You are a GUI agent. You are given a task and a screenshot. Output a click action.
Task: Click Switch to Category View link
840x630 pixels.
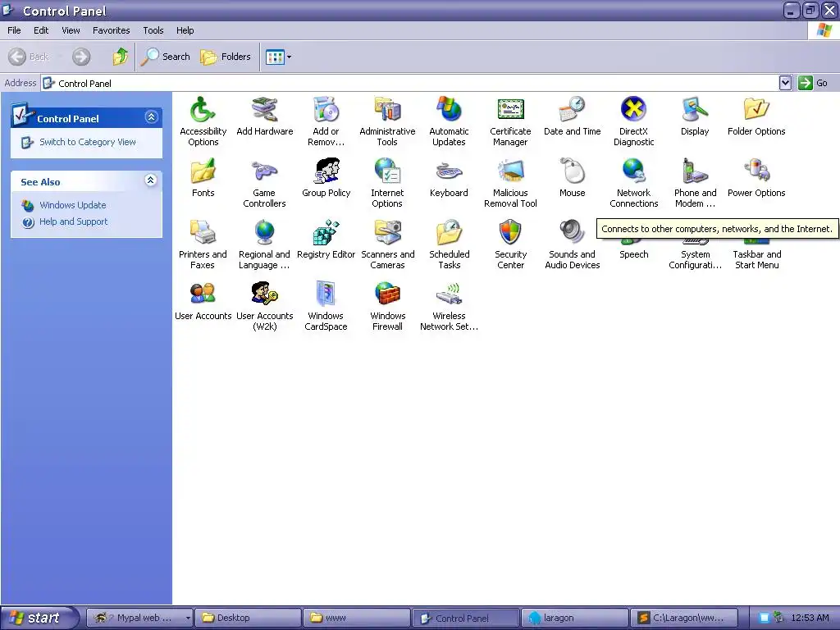[x=87, y=142]
